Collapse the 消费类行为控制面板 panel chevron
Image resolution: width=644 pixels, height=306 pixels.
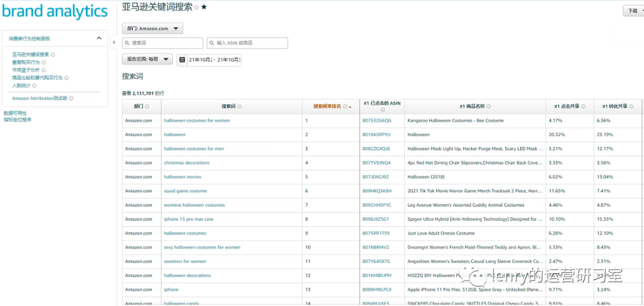click(99, 38)
